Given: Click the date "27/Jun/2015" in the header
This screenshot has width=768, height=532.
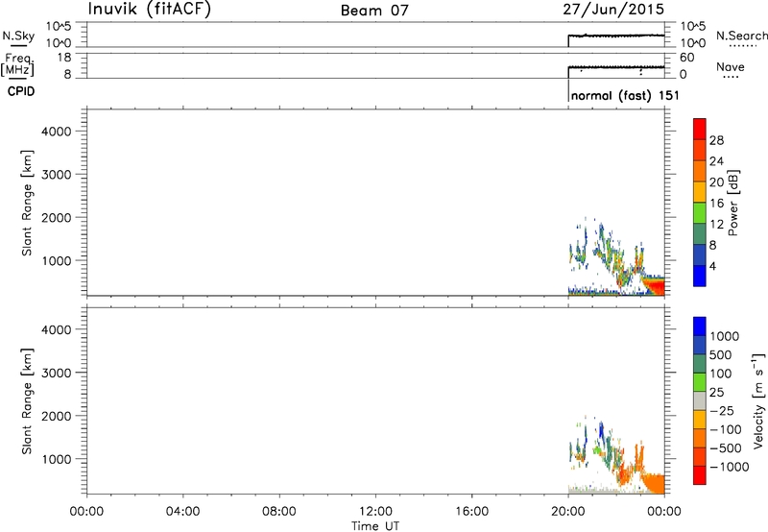Looking at the screenshot, I should tap(613, 9).
